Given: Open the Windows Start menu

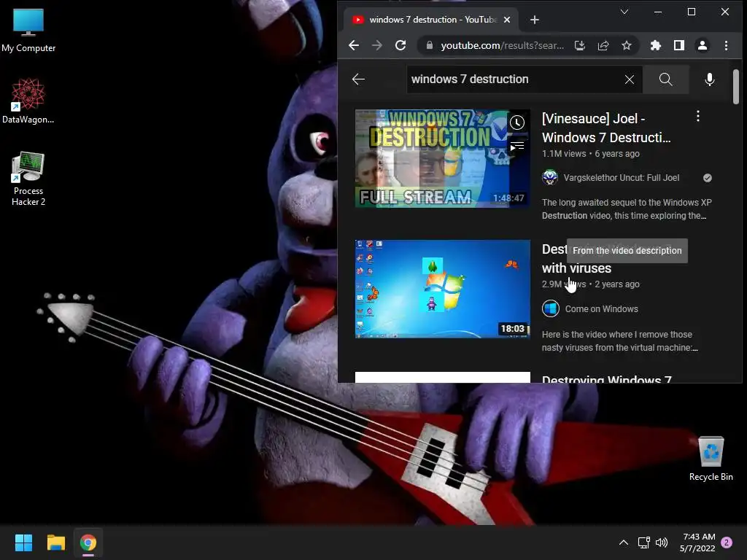Looking at the screenshot, I should (x=23, y=542).
